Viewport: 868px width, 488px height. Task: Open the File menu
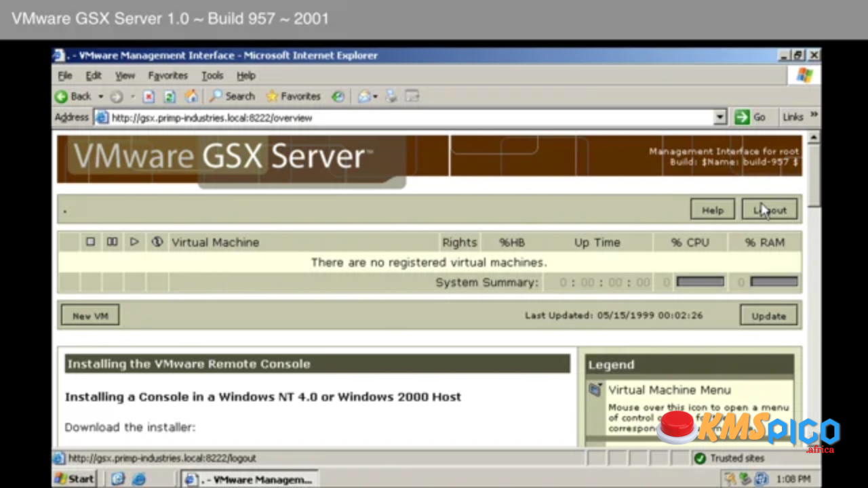pos(65,75)
